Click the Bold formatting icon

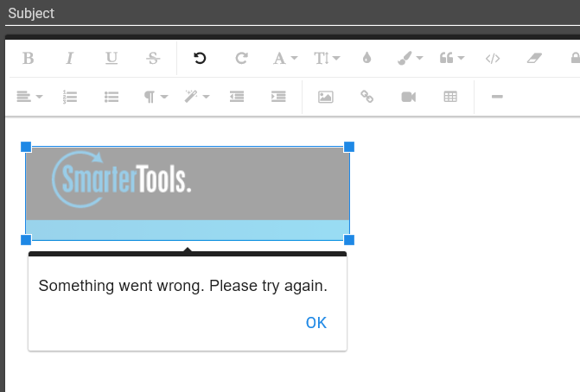28,59
